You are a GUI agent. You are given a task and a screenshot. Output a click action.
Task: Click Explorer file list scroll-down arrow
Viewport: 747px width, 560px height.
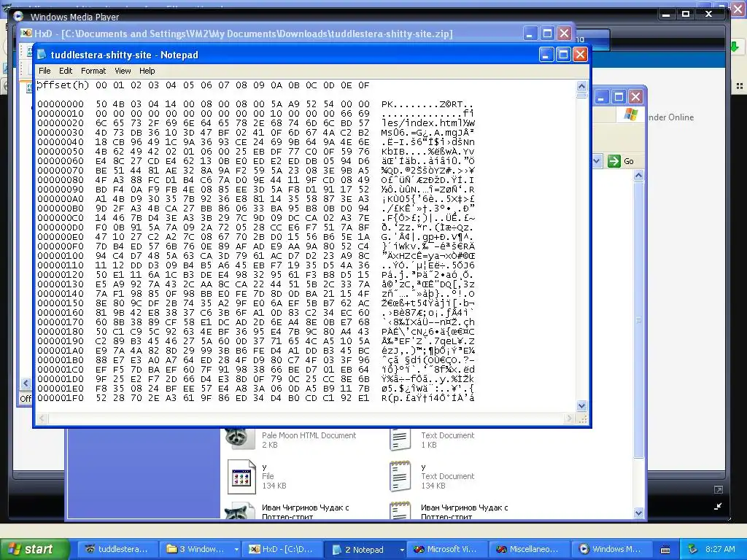coord(639,513)
